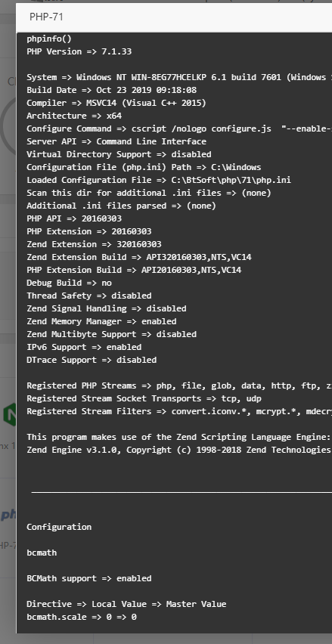Click the 'IPv6 Support => enabled' line
The width and height of the screenshot is (332, 644).
coord(84,347)
